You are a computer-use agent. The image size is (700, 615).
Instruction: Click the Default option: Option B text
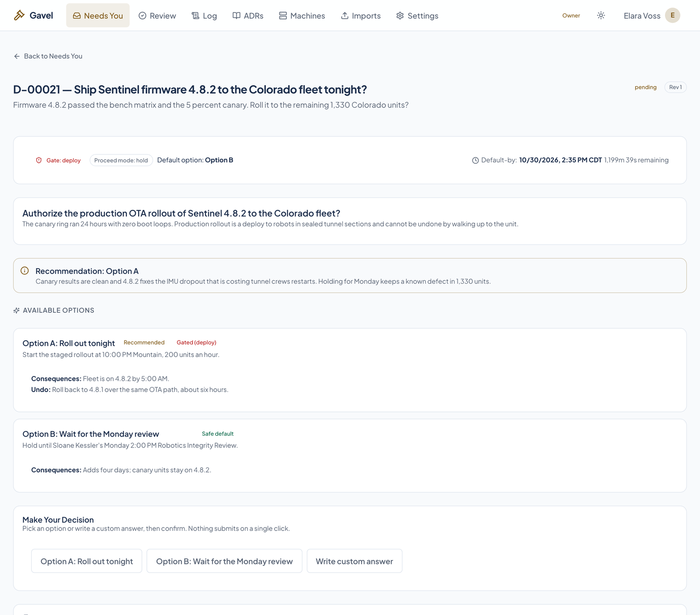click(195, 160)
